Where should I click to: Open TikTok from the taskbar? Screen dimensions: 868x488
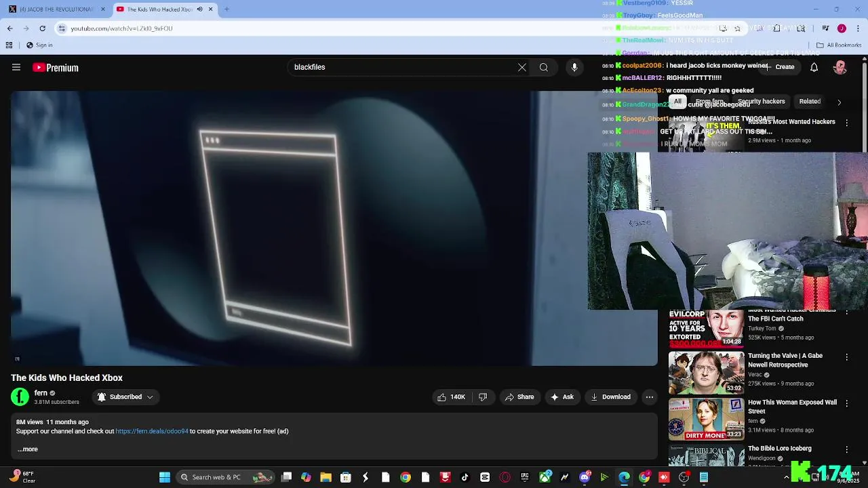(465, 477)
